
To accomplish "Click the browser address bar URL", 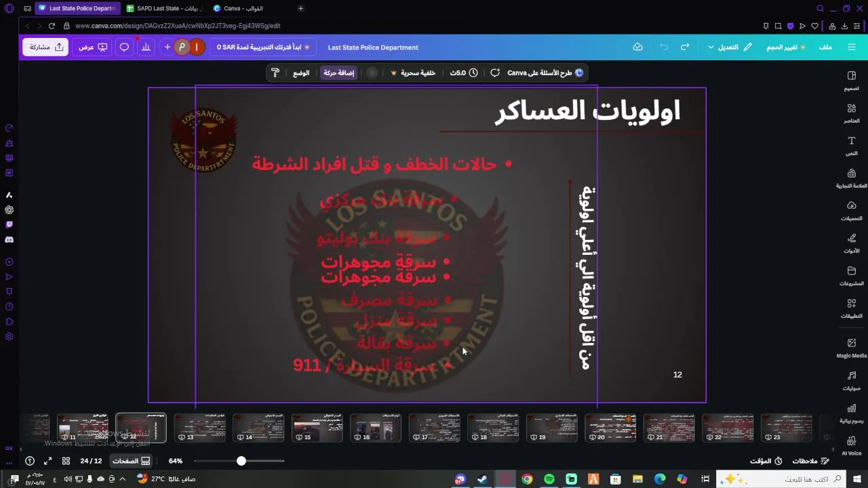I will coord(178,26).
